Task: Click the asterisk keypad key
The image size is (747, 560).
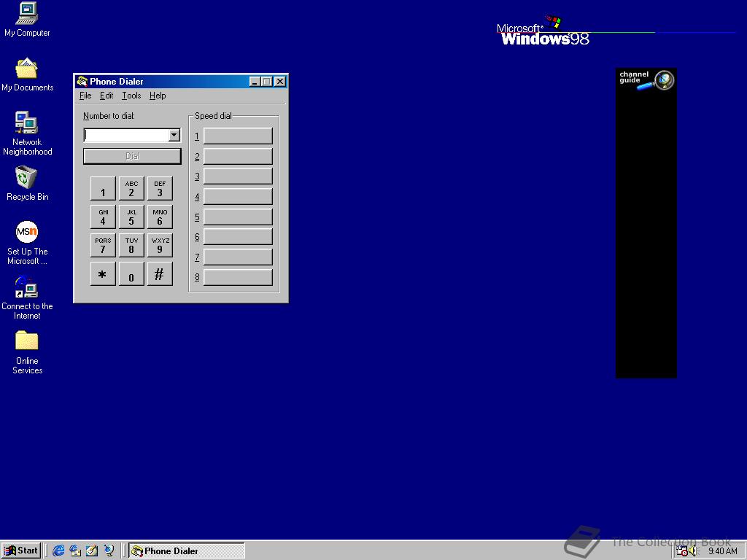Action: tap(103, 274)
